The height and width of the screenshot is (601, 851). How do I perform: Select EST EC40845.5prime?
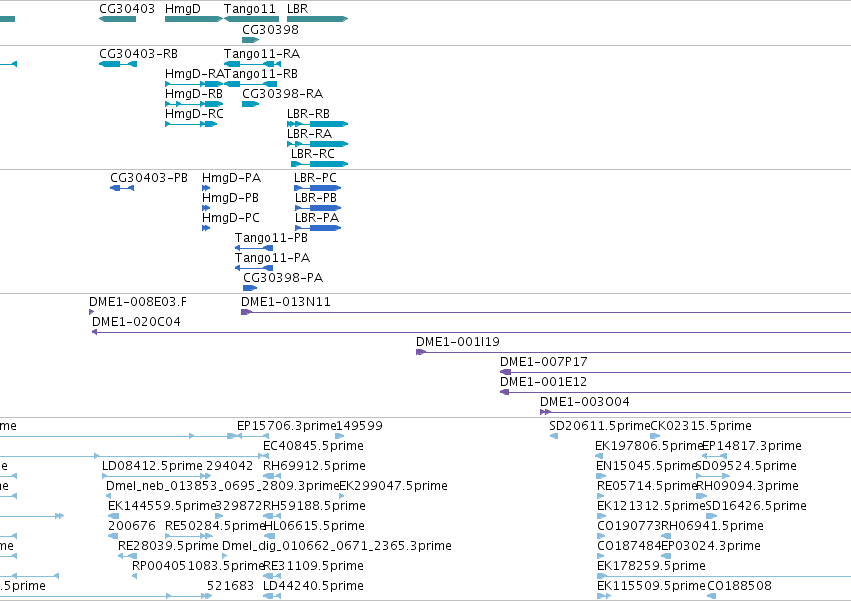(x=266, y=456)
